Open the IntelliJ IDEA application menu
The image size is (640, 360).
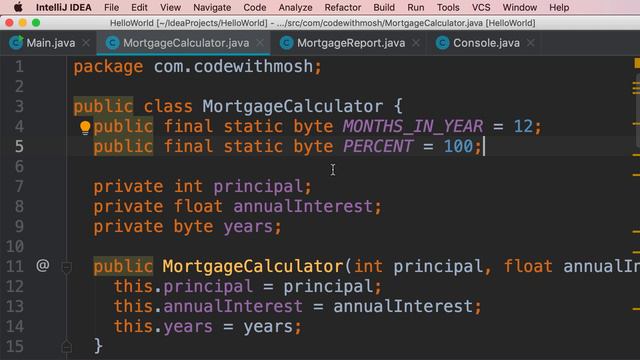tap(64, 7)
